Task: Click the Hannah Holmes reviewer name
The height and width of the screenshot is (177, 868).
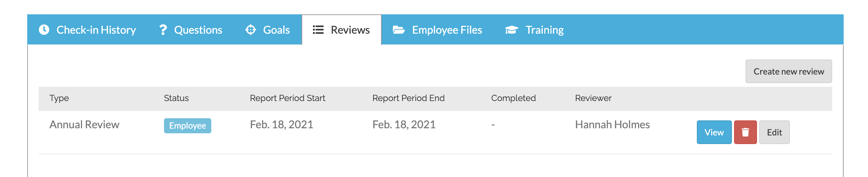Action: pos(612,125)
